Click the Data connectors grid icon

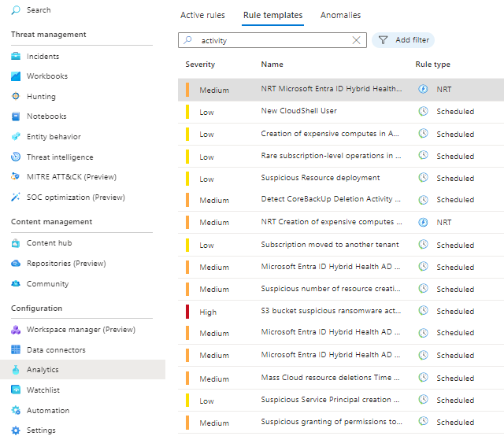[16, 349]
